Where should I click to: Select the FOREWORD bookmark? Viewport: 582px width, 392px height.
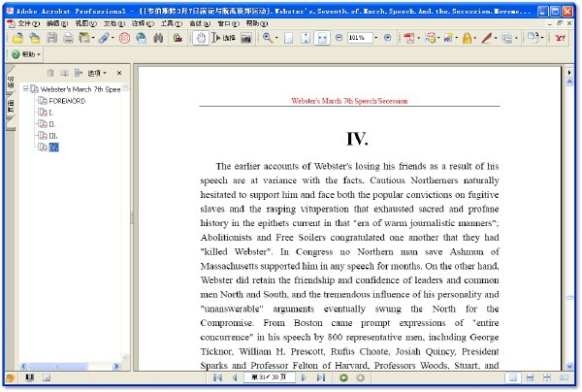[67, 101]
